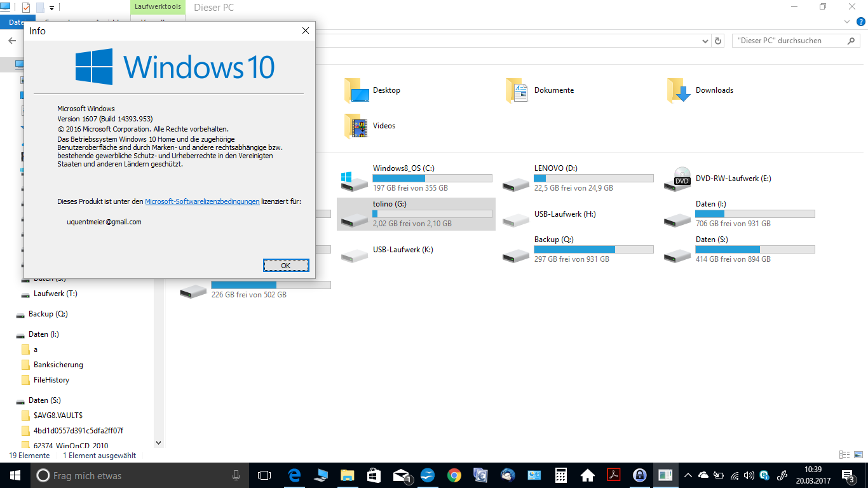Select the tolino (G:) drive
This screenshot has width=868, height=488.
click(416, 213)
